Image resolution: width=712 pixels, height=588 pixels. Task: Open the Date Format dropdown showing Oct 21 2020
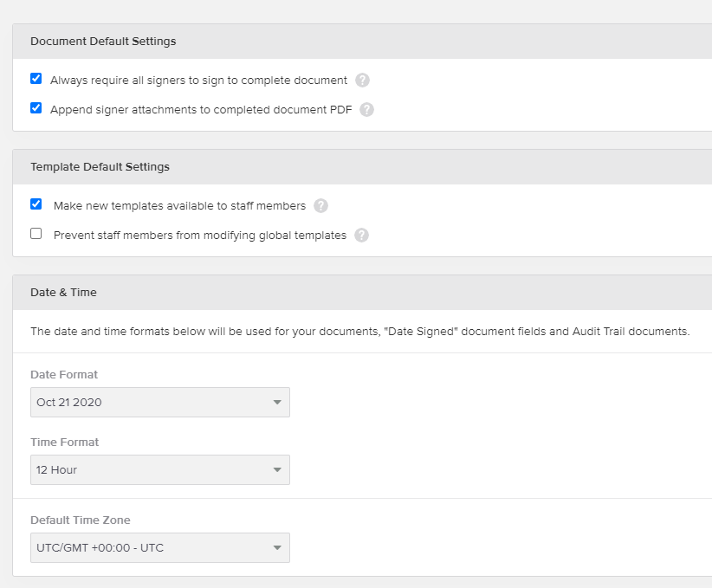click(159, 403)
